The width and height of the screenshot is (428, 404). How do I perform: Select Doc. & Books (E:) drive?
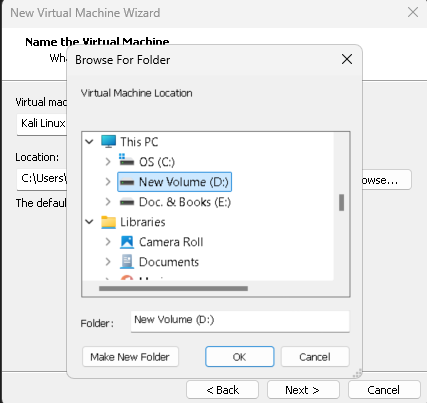(x=185, y=202)
